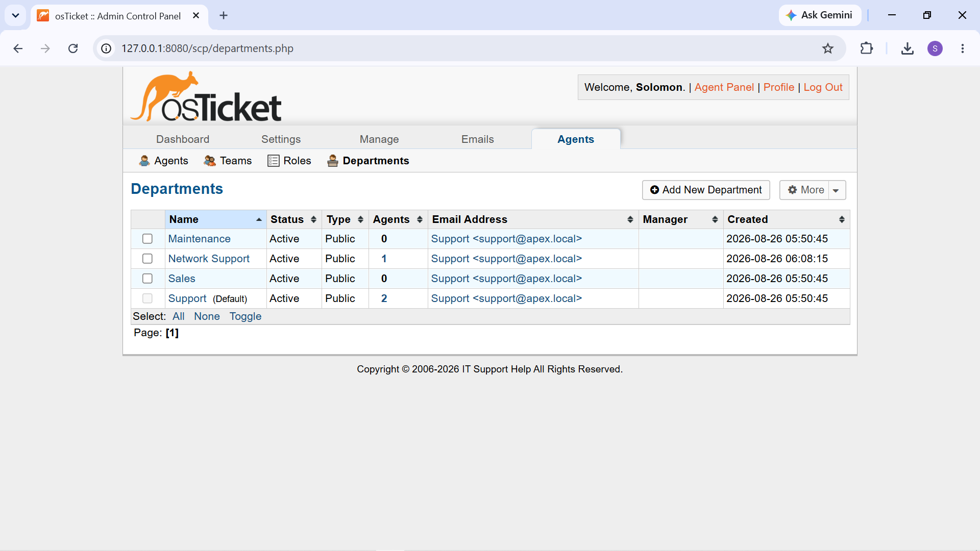This screenshot has width=980, height=551.
Task: Expand the More dropdown caret
Action: (x=837, y=190)
